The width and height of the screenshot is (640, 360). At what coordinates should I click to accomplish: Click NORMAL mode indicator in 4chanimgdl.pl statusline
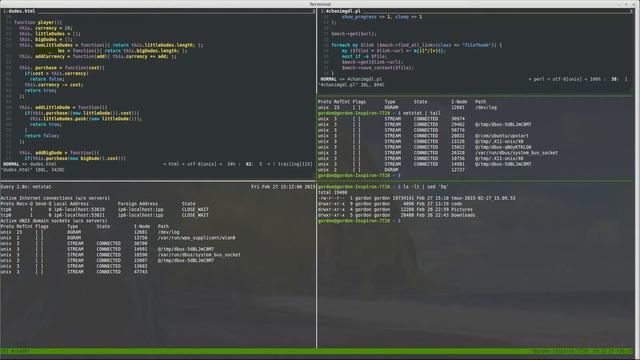tap(328, 79)
